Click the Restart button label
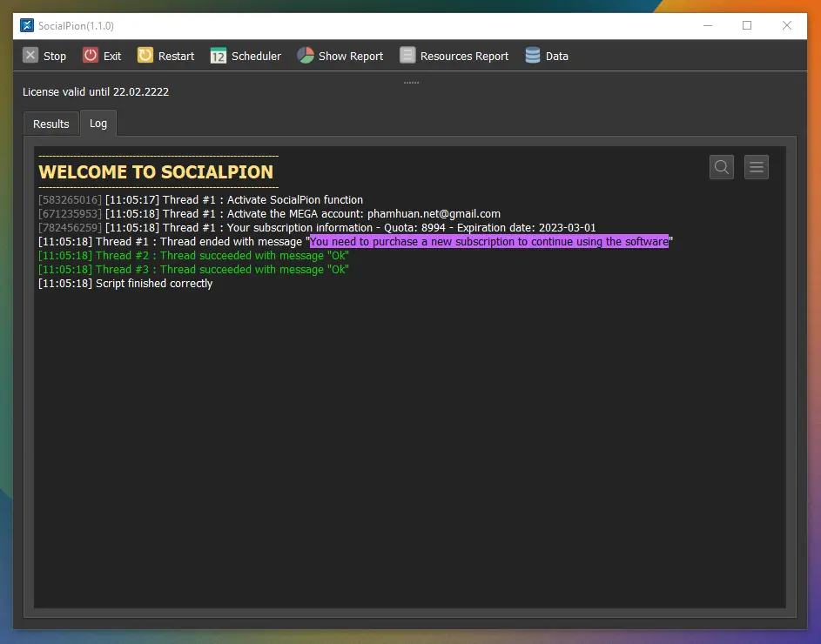The width and height of the screenshot is (821, 644). (x=176, y=56)
